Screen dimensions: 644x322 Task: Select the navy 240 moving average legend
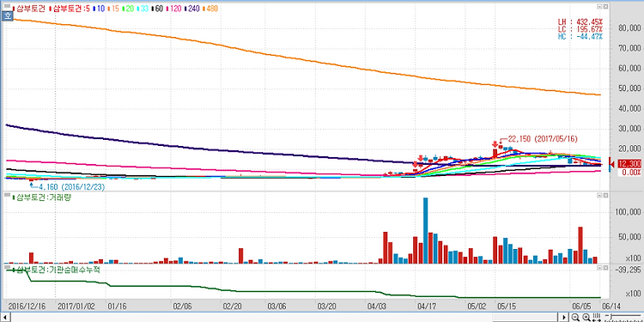[192, 9]
